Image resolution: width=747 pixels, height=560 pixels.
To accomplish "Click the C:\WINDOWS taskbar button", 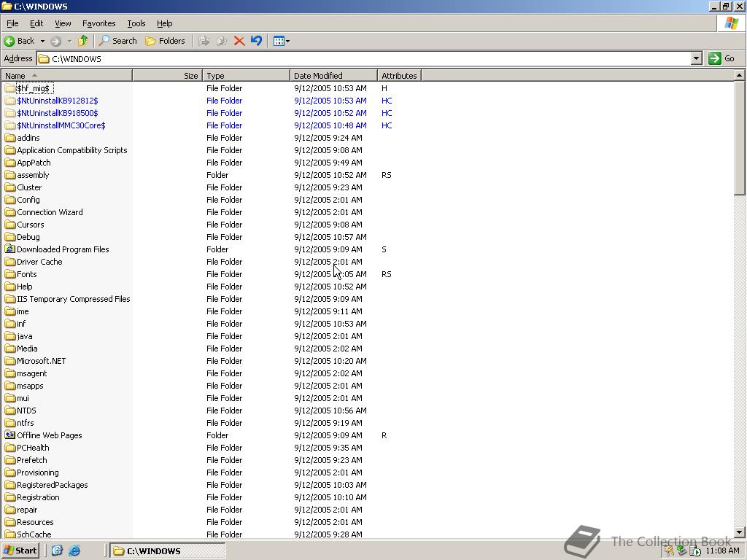I will pos(168,551).
